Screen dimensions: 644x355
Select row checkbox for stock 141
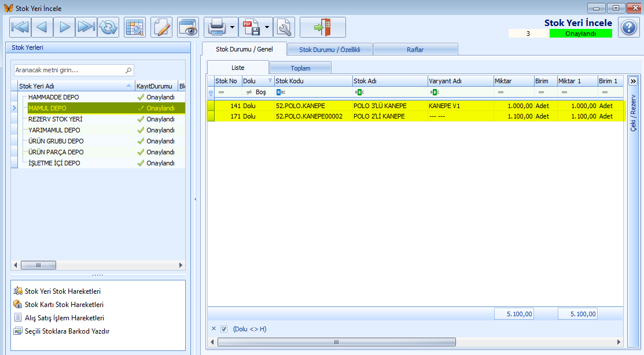coord(211,106)
